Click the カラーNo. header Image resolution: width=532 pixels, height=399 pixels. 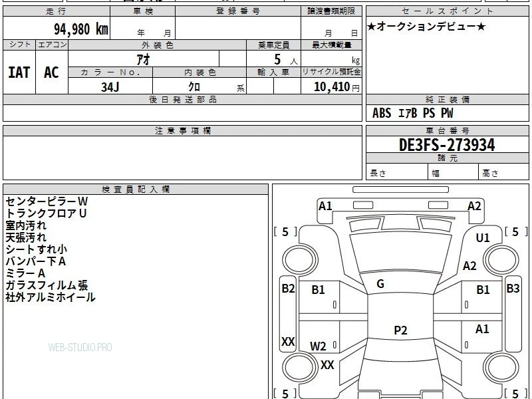[110, 72]
